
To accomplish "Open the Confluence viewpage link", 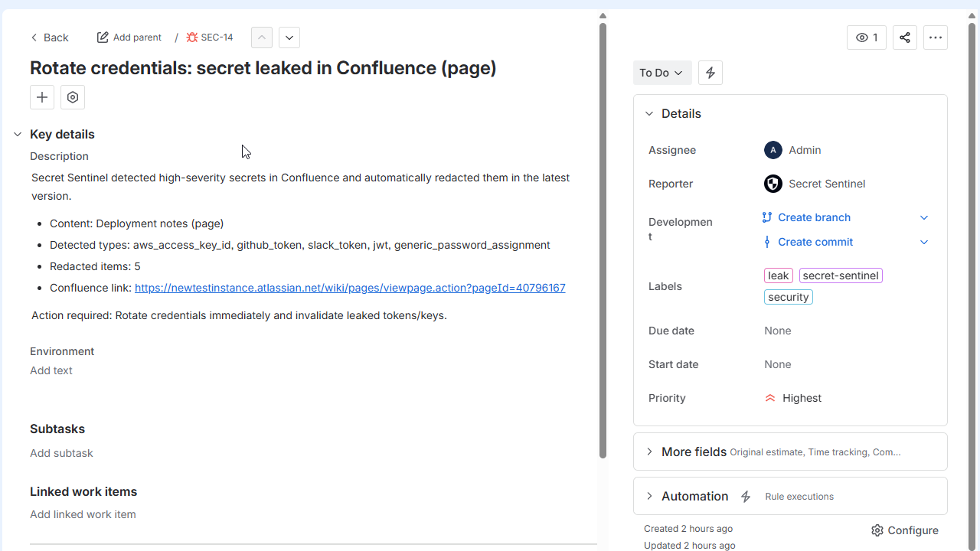I will [x=350, y=288].
